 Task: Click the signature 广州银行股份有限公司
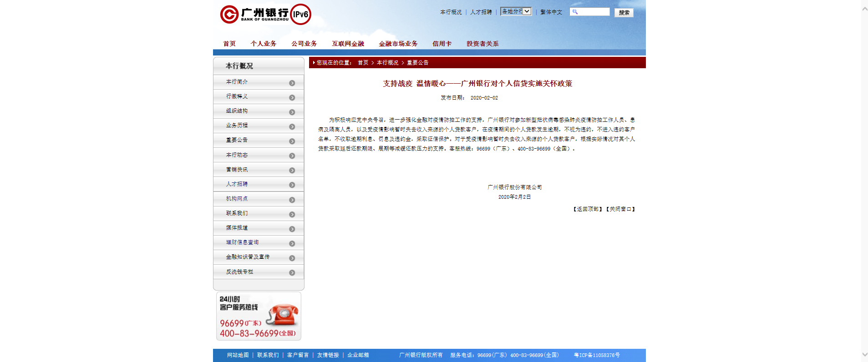pyautogui.click(x=515, y=187)
